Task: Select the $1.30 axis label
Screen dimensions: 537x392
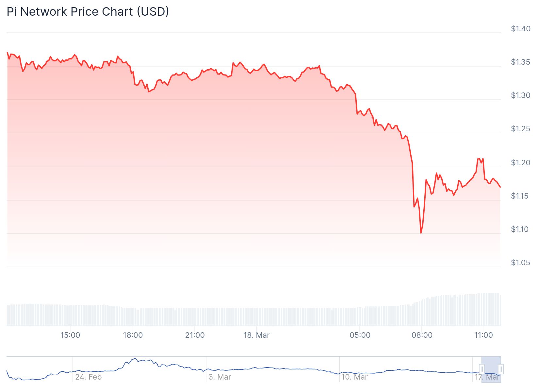Action: coord(520,95)
